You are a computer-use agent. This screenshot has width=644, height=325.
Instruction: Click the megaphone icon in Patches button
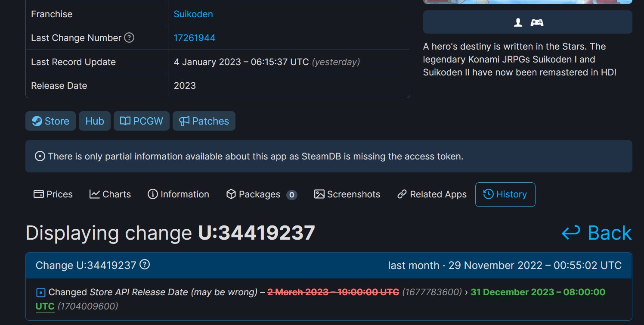pyautogui.click(x=184, y=121)
